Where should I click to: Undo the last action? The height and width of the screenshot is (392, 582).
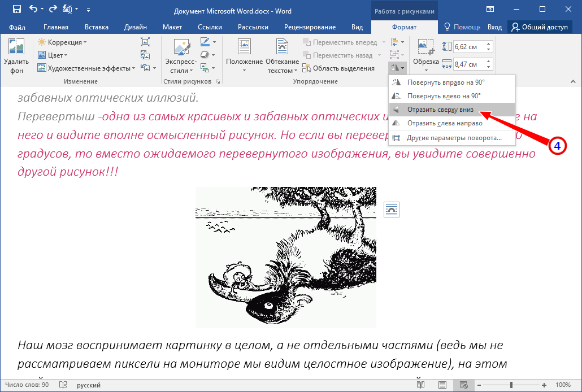[33, 9]
